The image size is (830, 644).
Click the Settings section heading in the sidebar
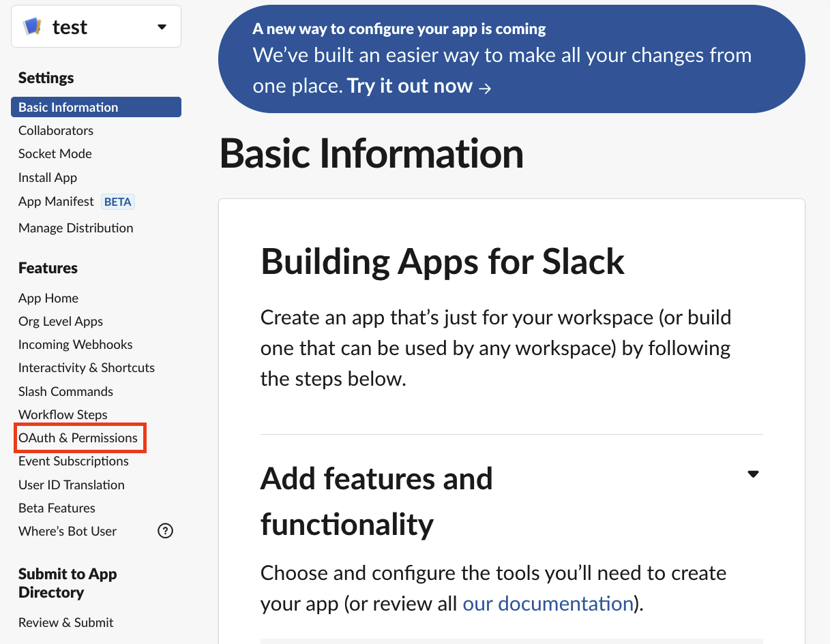point(46,78)
